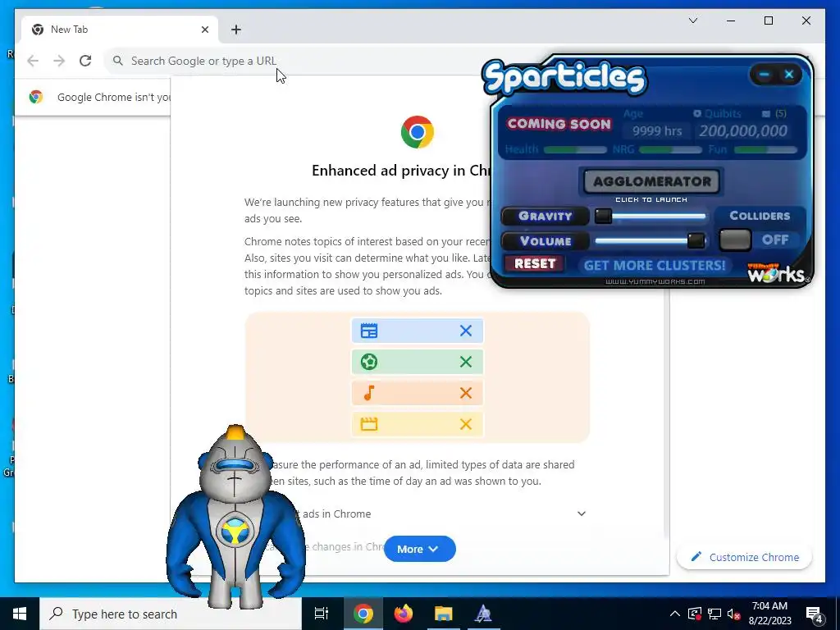840x630 pixels.
Task: Select the New Tab tab
Action: pos(120,30)
